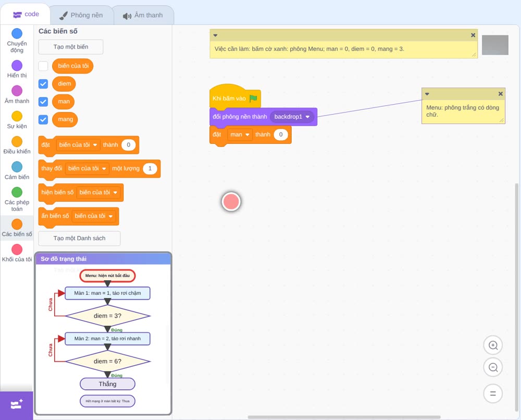Click the 'Tạo một Danh sách' button

click(79, 238)
